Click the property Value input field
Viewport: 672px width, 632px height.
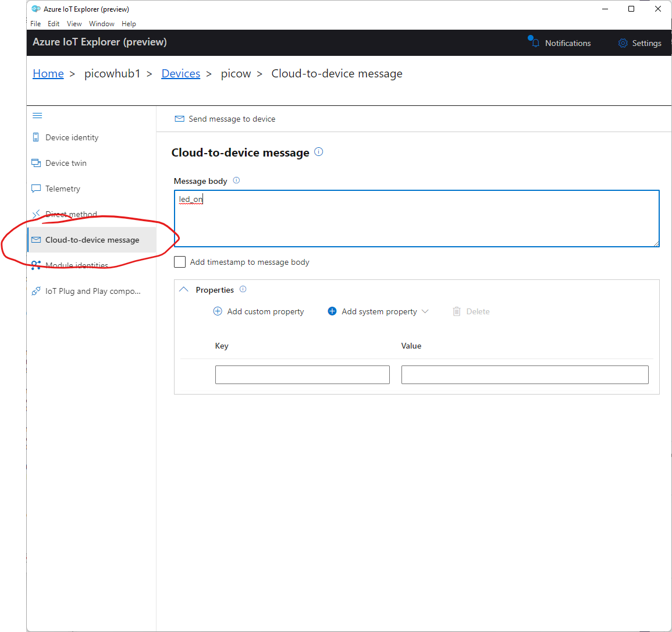point(525,375)
